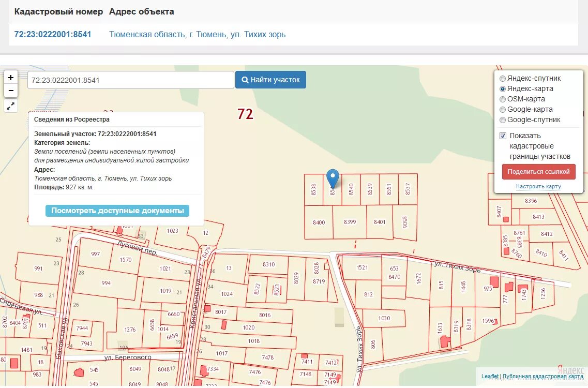Click Площадь: 927 кв. м. text

point(64,187)
